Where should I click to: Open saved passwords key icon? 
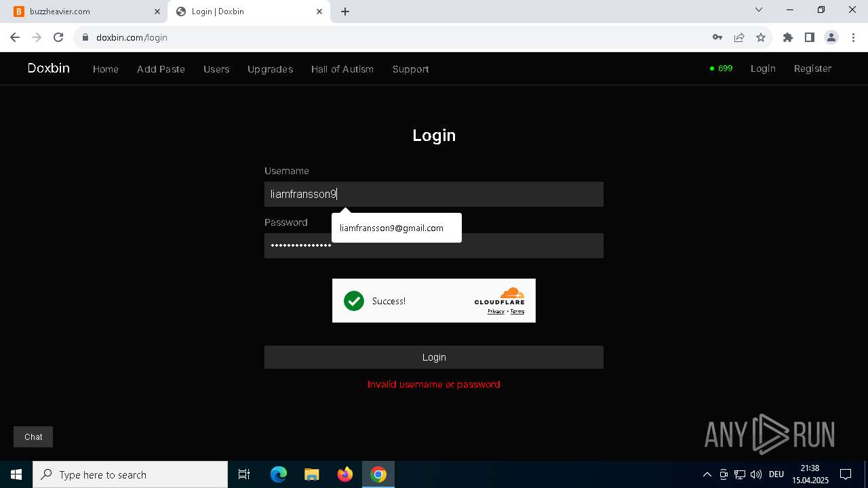click(x=717, y=37)
